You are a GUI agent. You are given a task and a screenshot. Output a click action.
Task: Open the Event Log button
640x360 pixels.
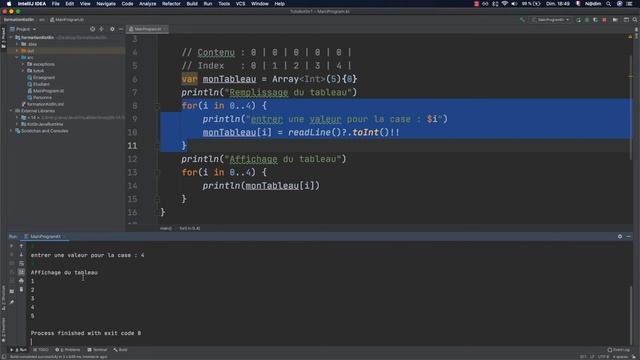(619, 350)
